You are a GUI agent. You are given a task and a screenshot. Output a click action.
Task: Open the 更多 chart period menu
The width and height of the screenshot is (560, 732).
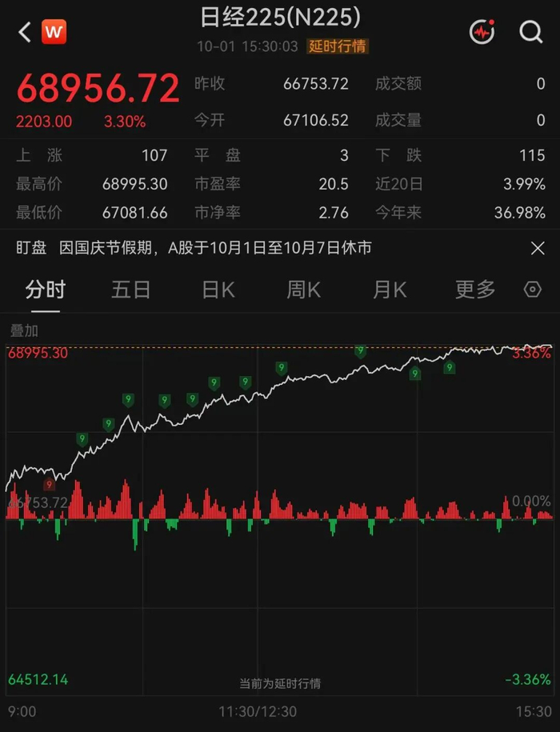click(x=475, y=290)
